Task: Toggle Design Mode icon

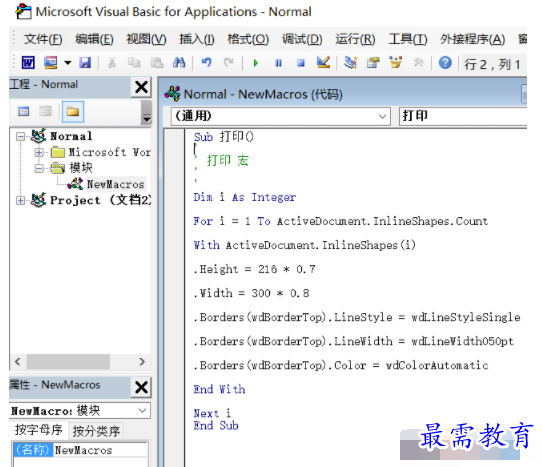Action: 323,63
